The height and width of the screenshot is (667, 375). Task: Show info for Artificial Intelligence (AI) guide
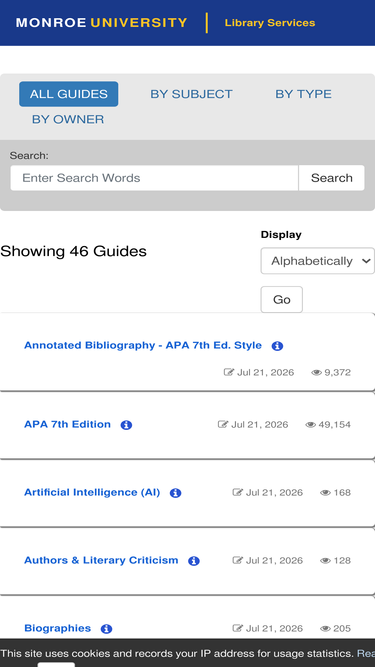(x=176, y=493)
